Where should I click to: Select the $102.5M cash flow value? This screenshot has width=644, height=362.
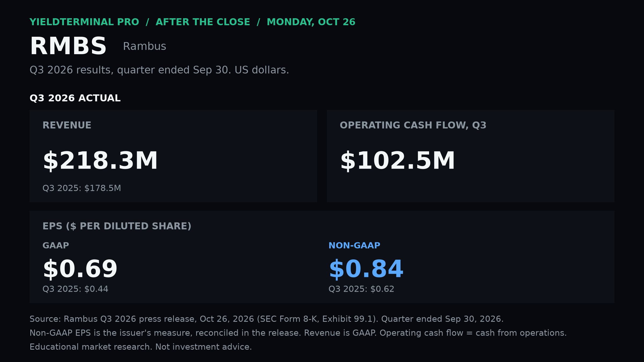(x=398, y=161)
